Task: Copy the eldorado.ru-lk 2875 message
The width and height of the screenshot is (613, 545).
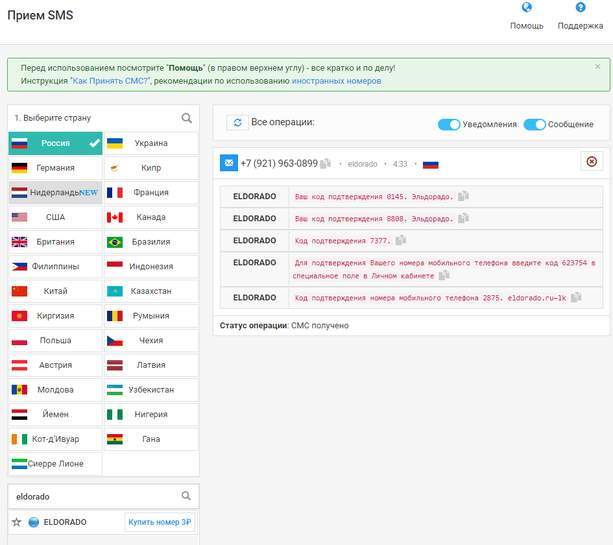Action: coord(576,297)
